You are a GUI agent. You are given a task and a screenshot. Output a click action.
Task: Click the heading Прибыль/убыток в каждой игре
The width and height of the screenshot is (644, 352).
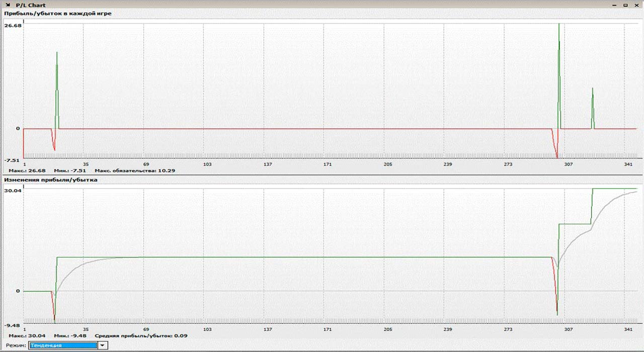58,14
